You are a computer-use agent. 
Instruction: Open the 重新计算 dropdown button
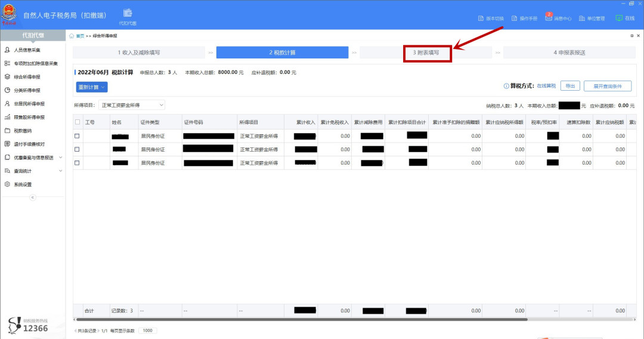[92, 87]
